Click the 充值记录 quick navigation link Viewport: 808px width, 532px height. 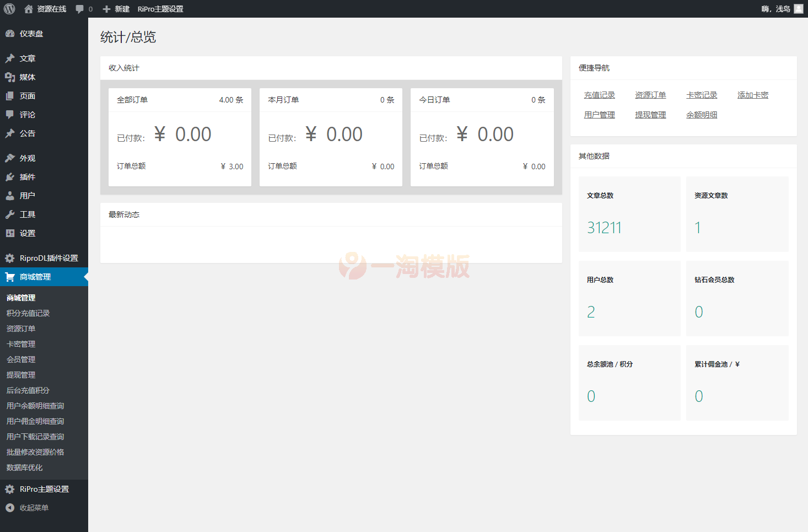click(599, 95)
